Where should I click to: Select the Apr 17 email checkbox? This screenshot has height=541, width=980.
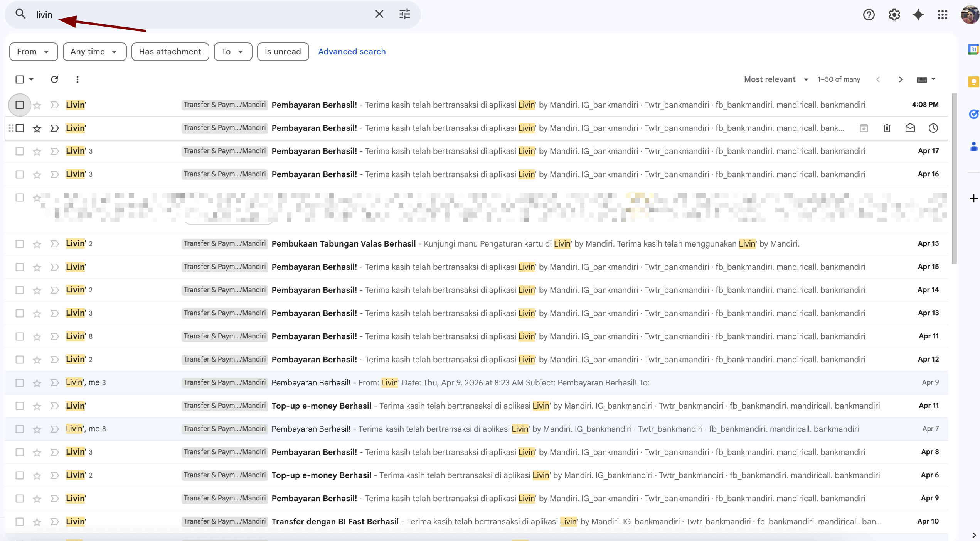click(x=20, y=151)
